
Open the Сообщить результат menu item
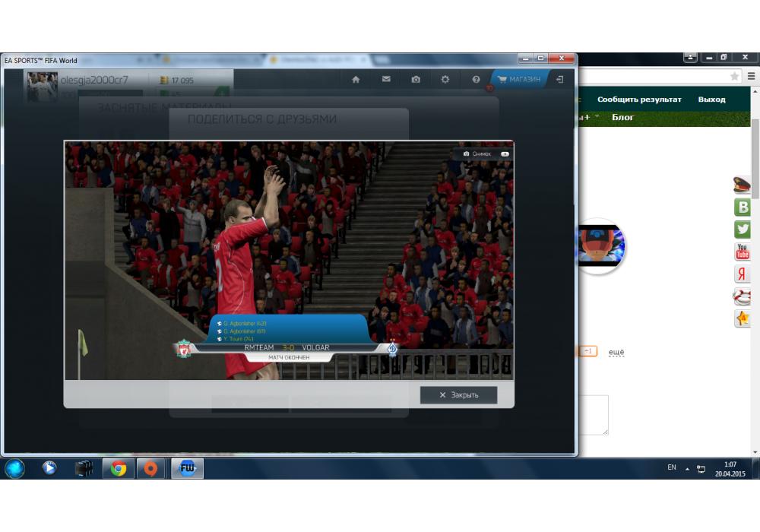point(639,100)
